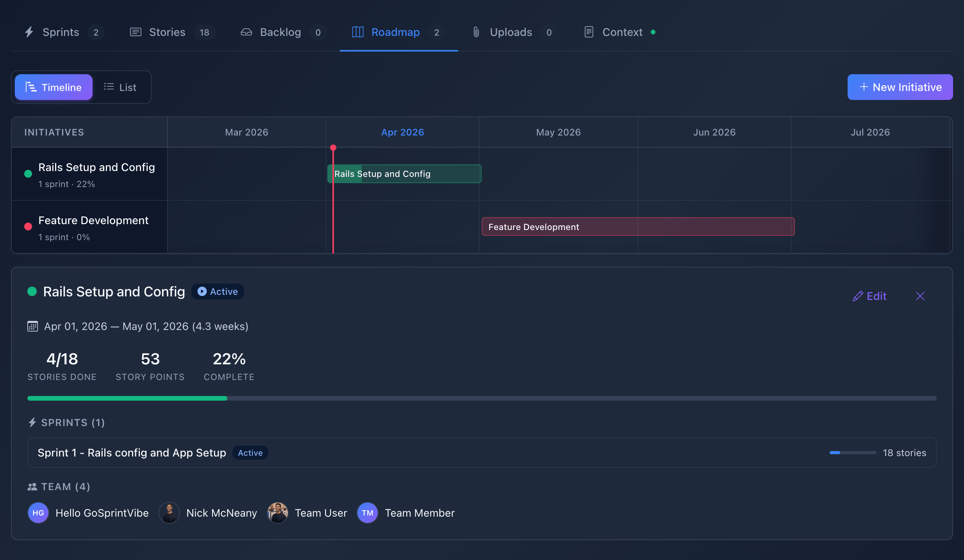964x560 pixels.
Task: Click the name Nick McNeany
Action: (x=222, y=513)
